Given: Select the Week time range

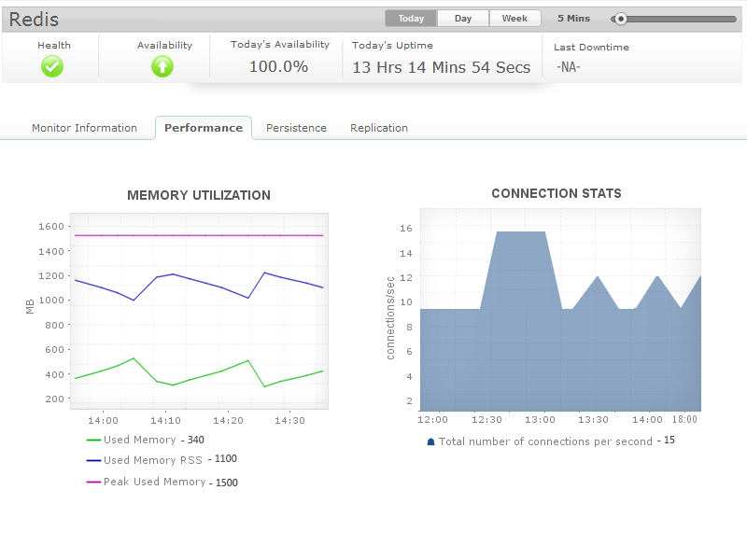Looking at the screenshot, I should tap(515, 19).
